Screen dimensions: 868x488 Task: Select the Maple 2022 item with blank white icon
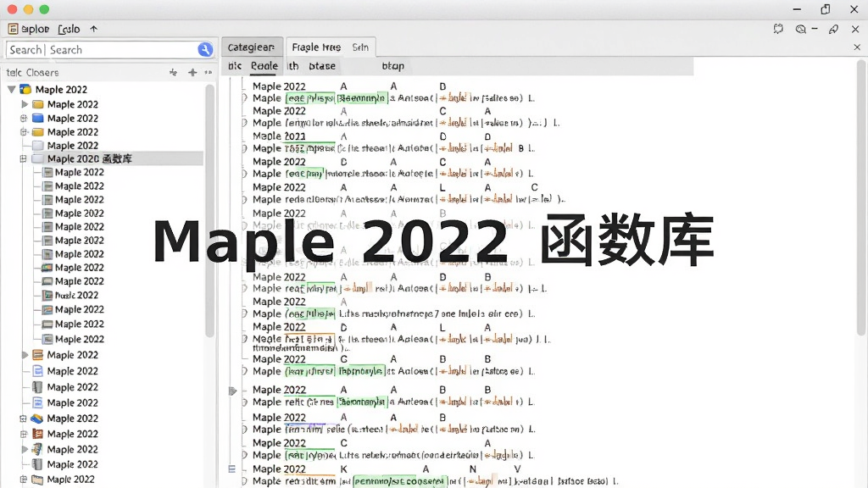coord(73,146)
